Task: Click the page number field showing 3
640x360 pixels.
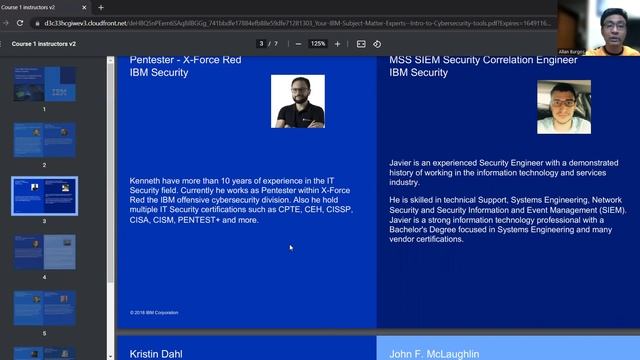Action: [261, 44]
